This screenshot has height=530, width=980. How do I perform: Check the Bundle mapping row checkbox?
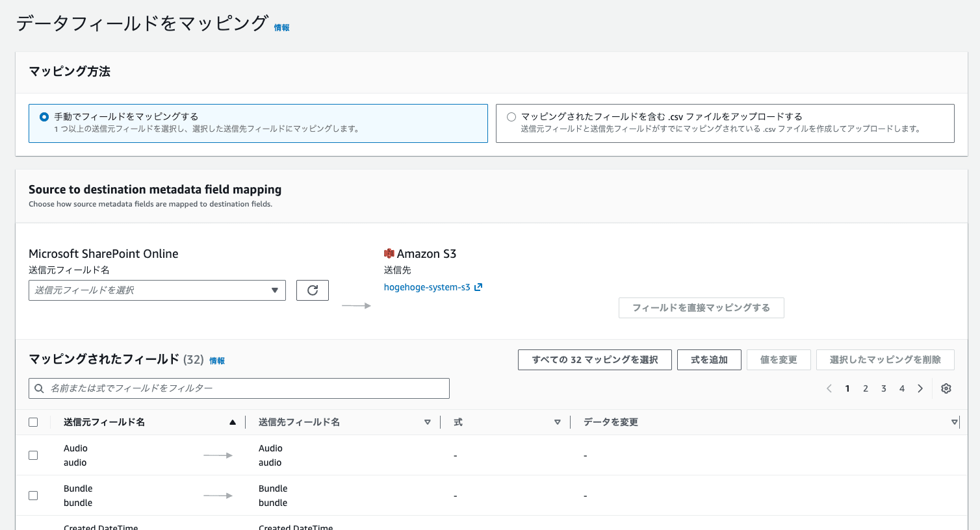(x=33, y=496)
